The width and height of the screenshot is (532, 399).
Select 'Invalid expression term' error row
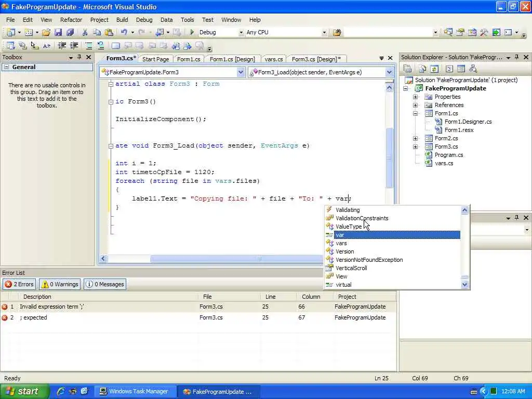click(198, 307)
